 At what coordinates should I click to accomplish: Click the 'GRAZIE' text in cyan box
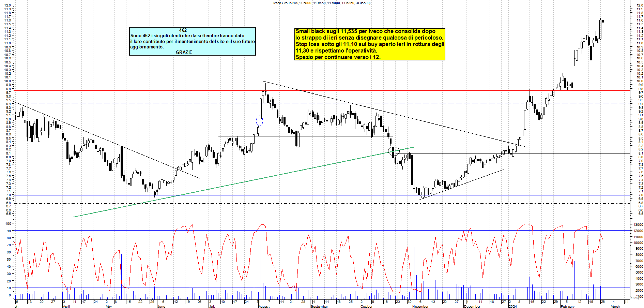[184, 53]
